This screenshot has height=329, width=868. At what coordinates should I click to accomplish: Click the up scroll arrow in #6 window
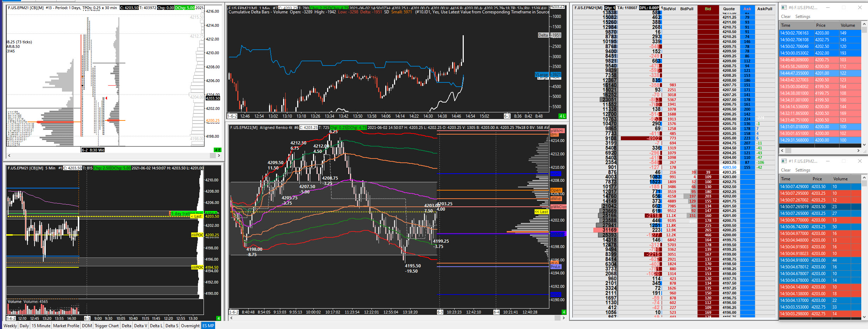tap(864, 24)
